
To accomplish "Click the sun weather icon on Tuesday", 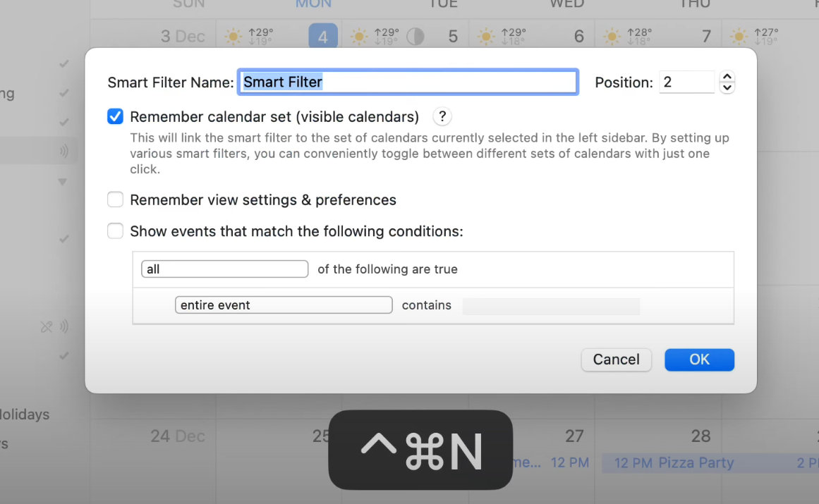I will pos(359,36).
